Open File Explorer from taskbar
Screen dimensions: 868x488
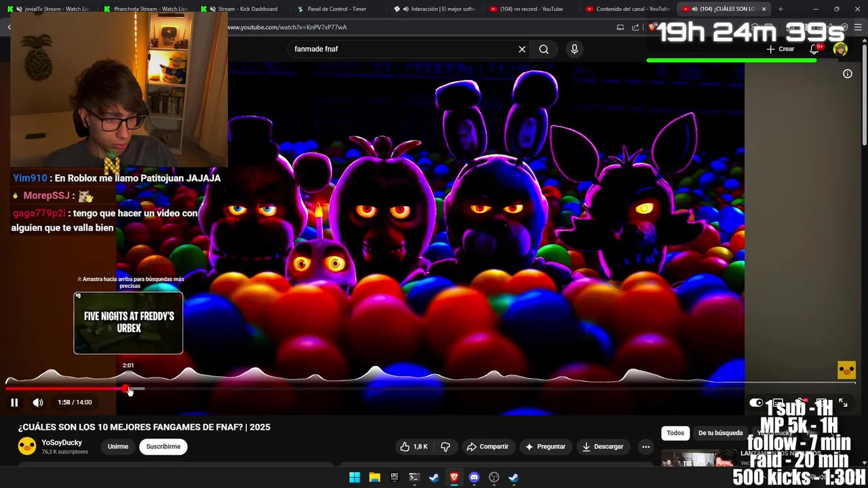point(374,477)
